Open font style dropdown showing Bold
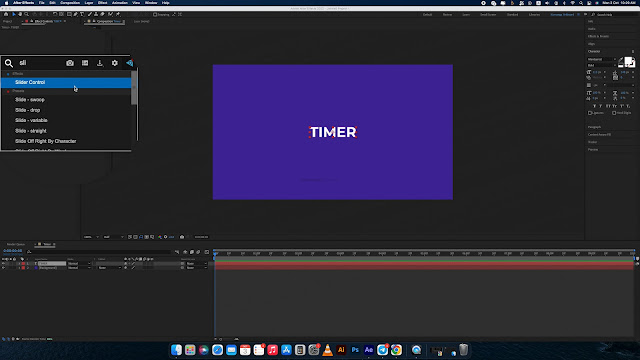The height and width of the screenshot is (360, 640). pyautogui.click(x=602, y=65)
